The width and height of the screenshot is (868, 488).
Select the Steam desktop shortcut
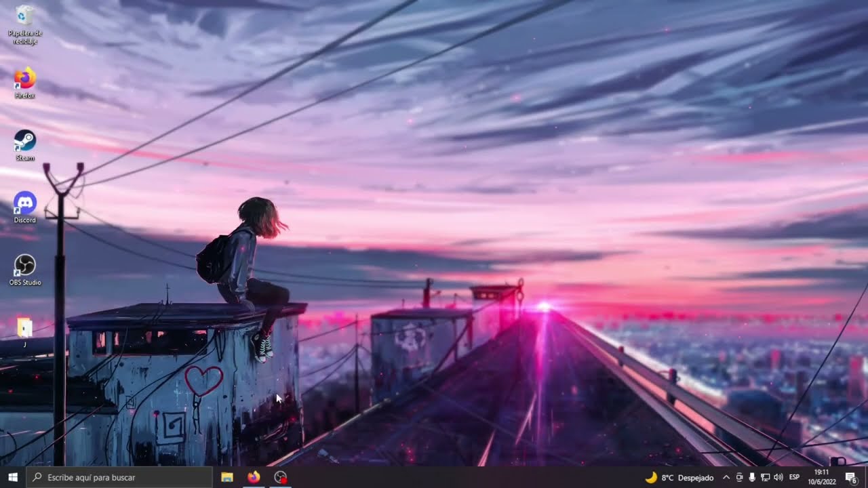point(25,145)
